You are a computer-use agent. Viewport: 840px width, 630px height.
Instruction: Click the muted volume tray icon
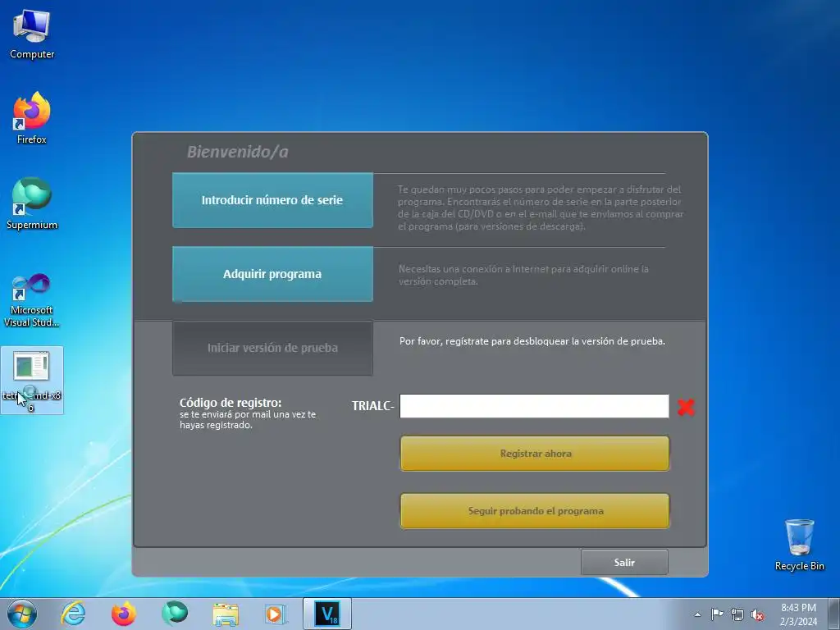click(757, 614)
